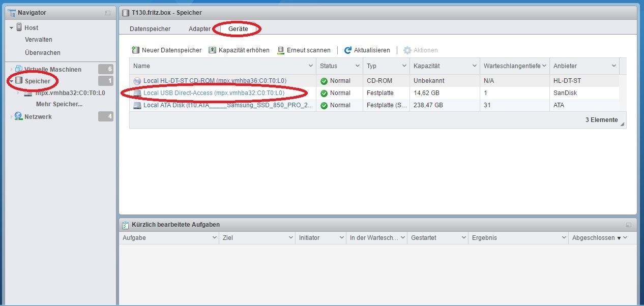Open the Ergebnis column dropdown
The width and height of the screenshot is (644, 306).
(x=564, y=238)
